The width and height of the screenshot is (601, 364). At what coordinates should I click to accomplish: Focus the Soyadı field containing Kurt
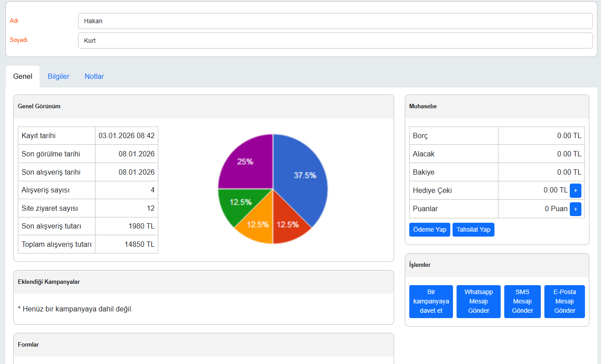coord(335,41)
